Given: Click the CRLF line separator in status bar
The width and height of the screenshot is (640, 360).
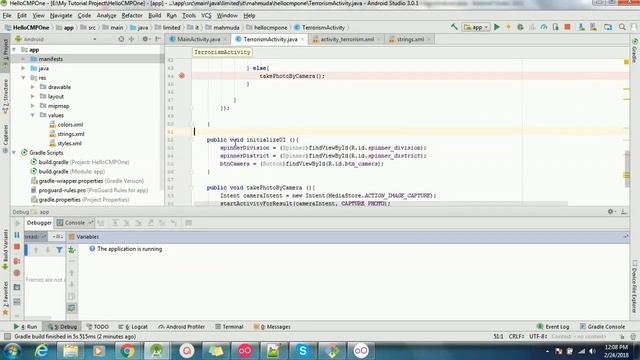Looking at the screenshot, I should [x=516, y=337].
